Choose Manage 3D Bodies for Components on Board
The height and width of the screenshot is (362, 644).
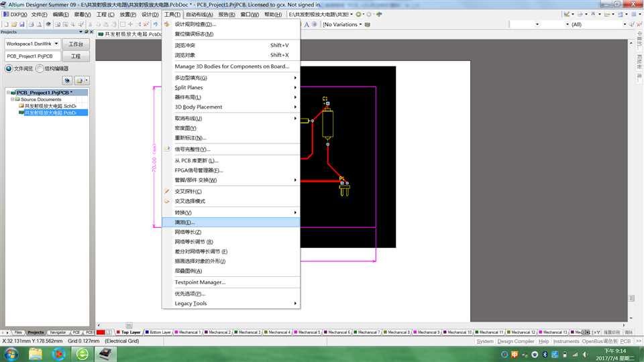point(231,66)
